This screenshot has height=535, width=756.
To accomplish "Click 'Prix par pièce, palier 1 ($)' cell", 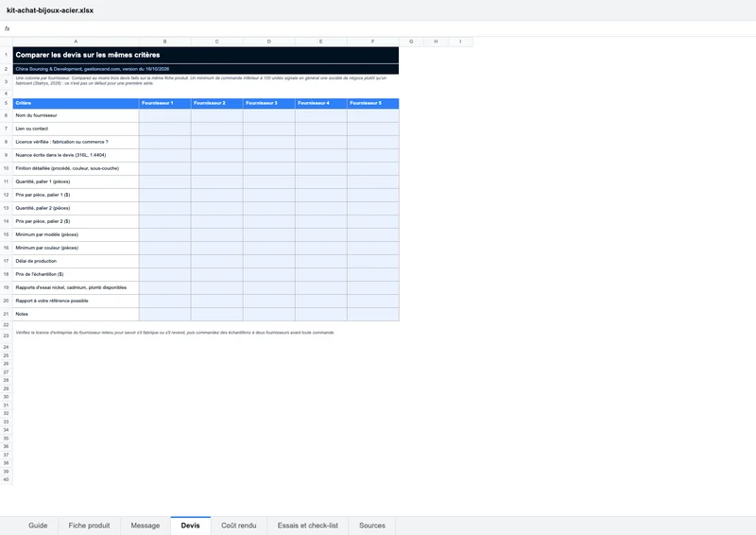I will (x=76, y=195).
